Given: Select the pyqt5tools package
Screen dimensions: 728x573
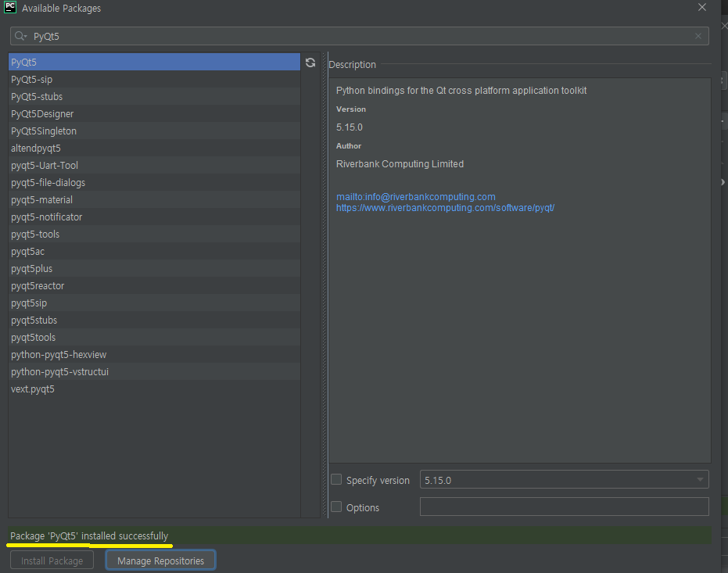Looking at the screenshot, I should click(154, 337).
